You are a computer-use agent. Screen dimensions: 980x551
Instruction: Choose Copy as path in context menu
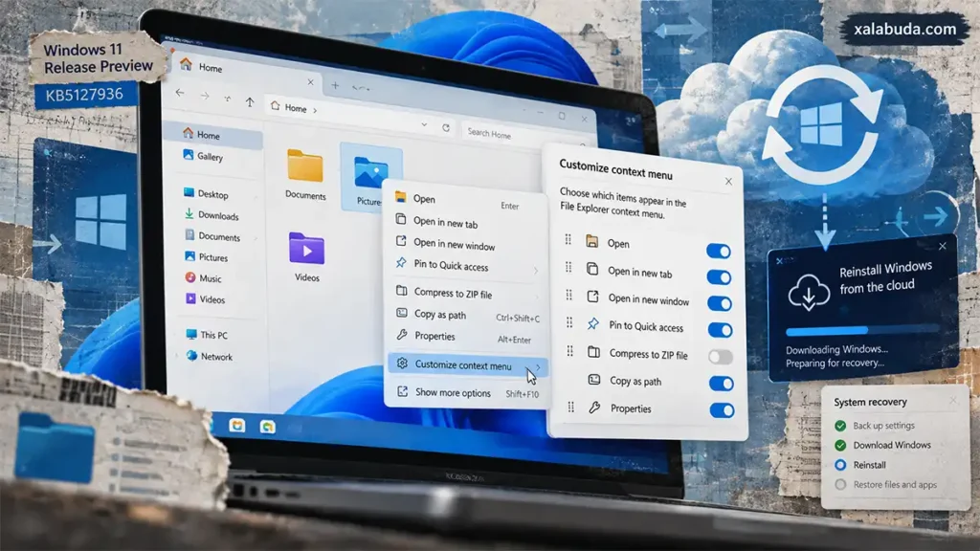point(467,316)
